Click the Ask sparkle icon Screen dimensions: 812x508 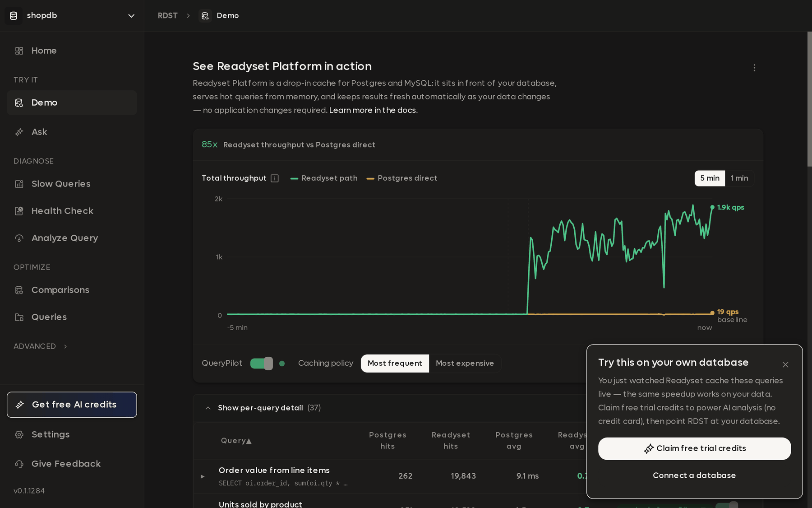tap(19, 132)
